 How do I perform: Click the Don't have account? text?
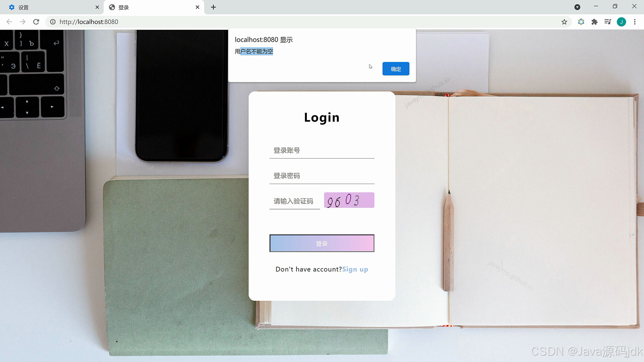pos(309,269)
